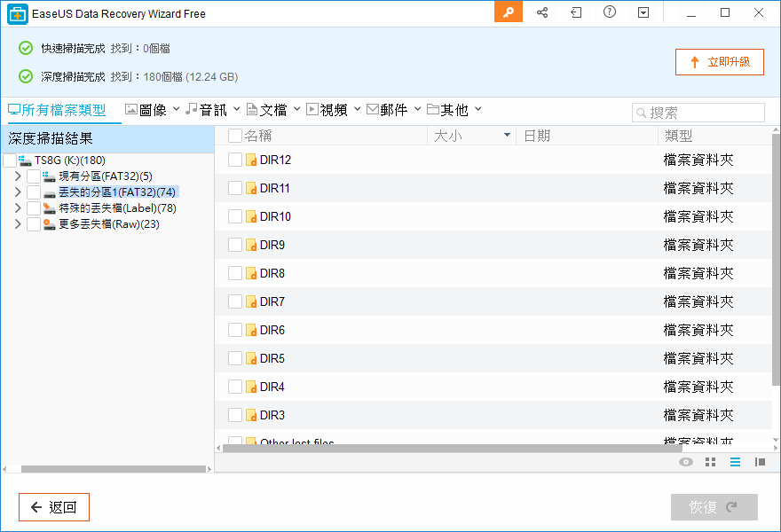Open the 文檔 file type filter
The image size is (781, 532).
[273, 110]
